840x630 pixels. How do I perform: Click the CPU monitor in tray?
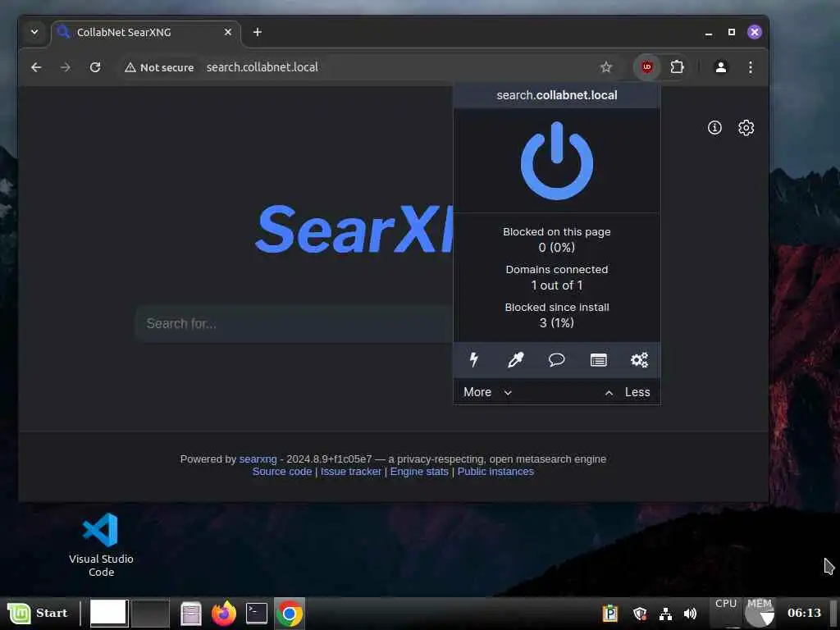726,612
